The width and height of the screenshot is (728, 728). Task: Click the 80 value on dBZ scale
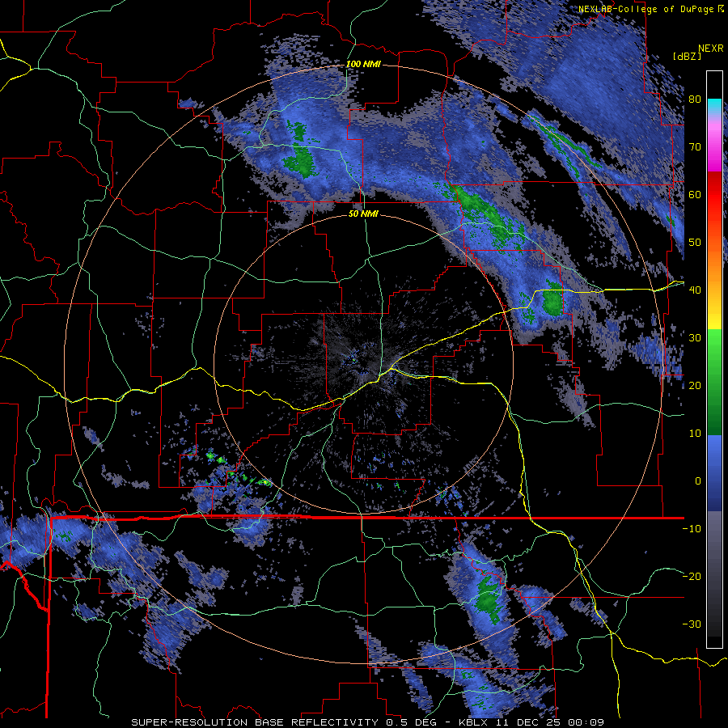695,99
